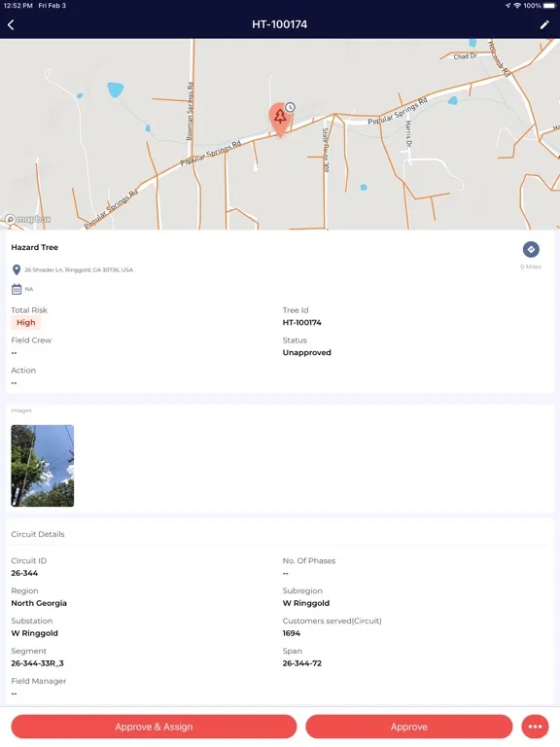Tap the Field Manager label
Screen dimensions: 560x747
point(39,681)
